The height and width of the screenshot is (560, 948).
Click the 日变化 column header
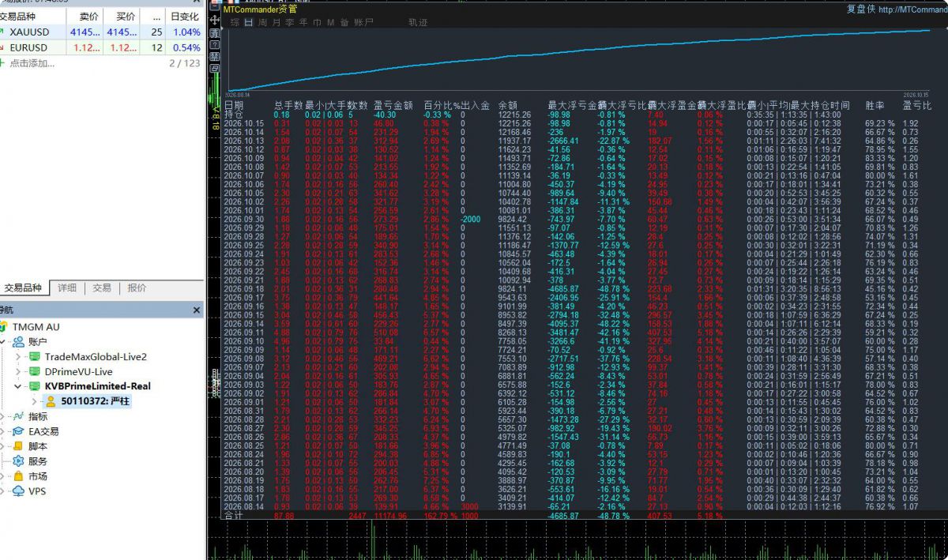(x=185, y=17)
